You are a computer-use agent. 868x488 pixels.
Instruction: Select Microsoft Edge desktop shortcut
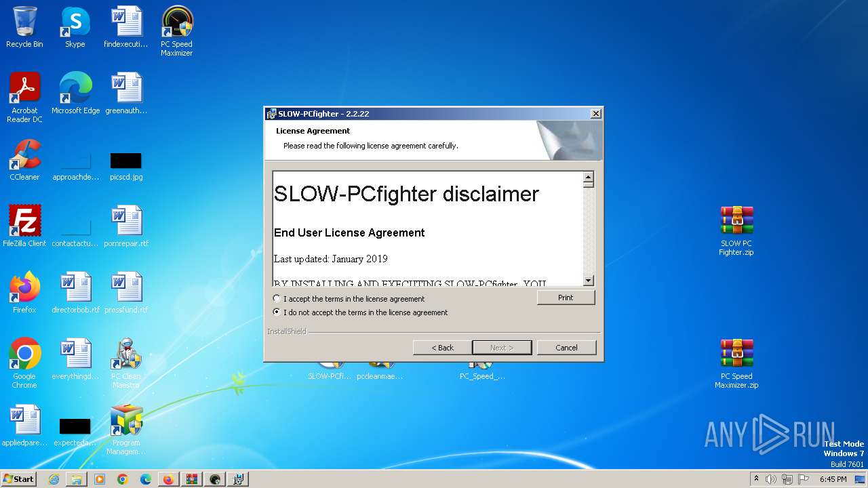point(75,94)
